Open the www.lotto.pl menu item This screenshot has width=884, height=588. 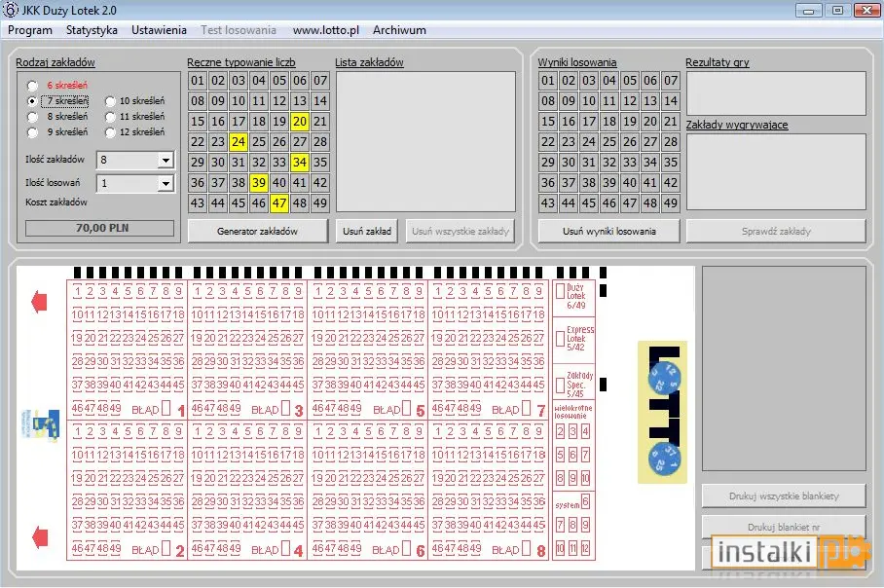(326, 30)
